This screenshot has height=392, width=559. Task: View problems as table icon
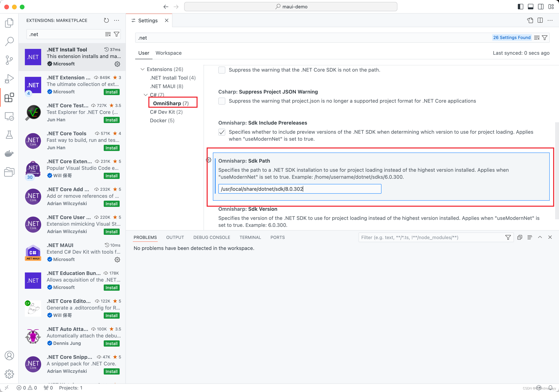click(x=530, y=238)
